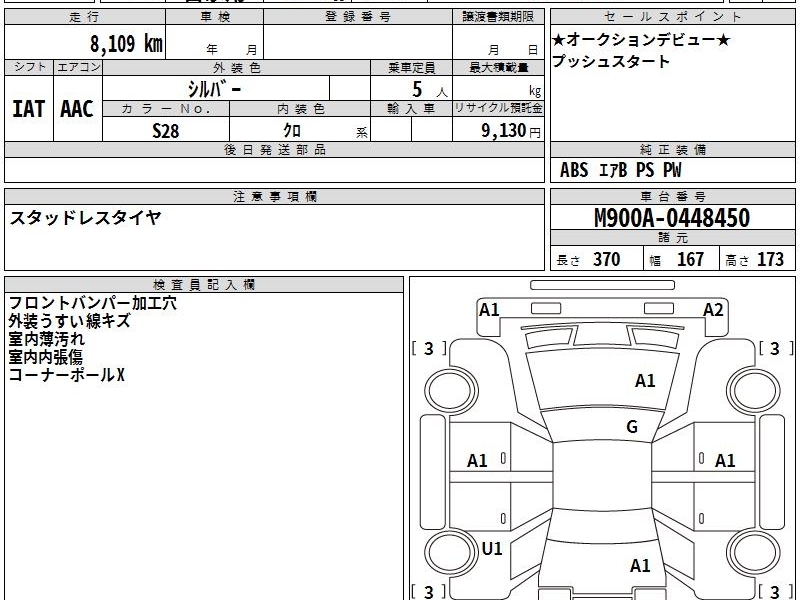800x600 pixels.
Task: Click the AAC air conditioner value
Action: 77,109
